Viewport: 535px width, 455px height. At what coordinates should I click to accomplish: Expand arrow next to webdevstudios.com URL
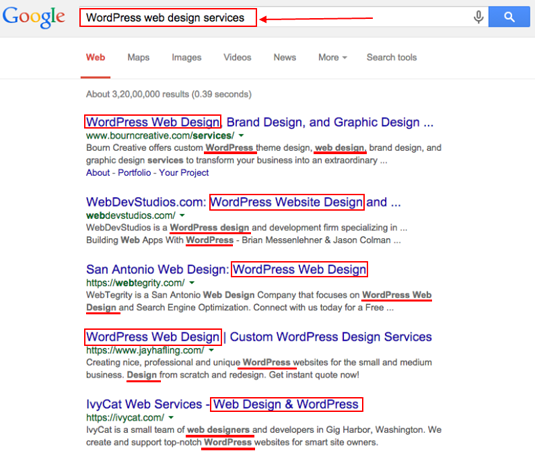coord(182,215)
